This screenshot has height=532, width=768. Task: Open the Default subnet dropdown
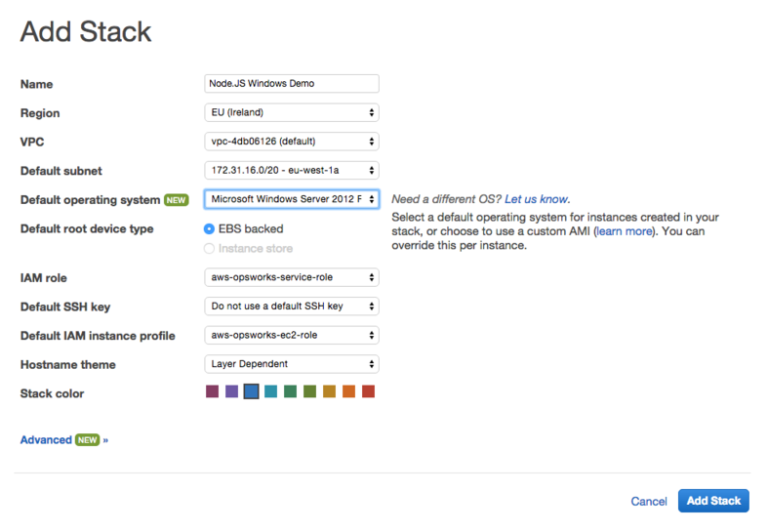(292, 171)
